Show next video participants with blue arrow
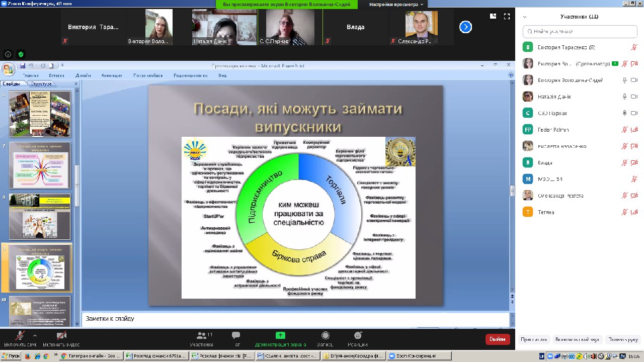This screenshot has height=362, width=644. 465,27
